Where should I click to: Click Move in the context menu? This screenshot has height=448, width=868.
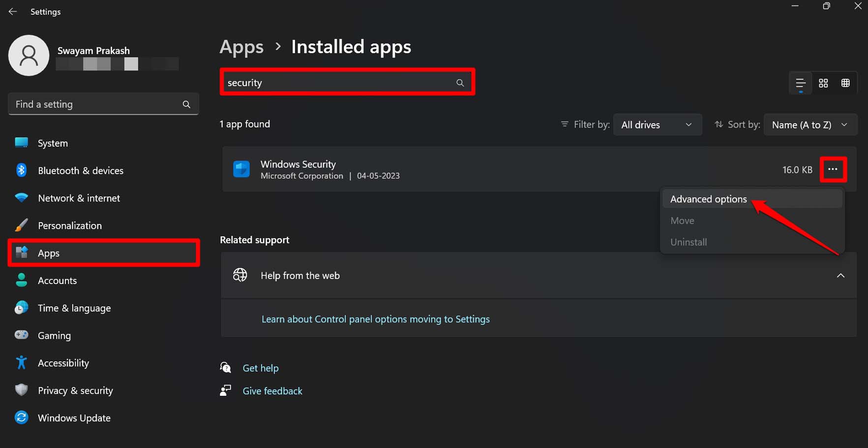[682, 221]
